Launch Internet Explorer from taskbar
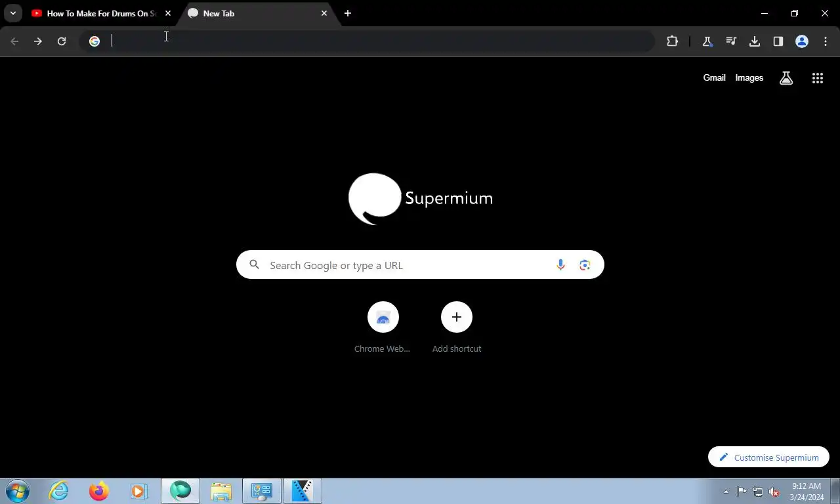 tap(59, 491)
